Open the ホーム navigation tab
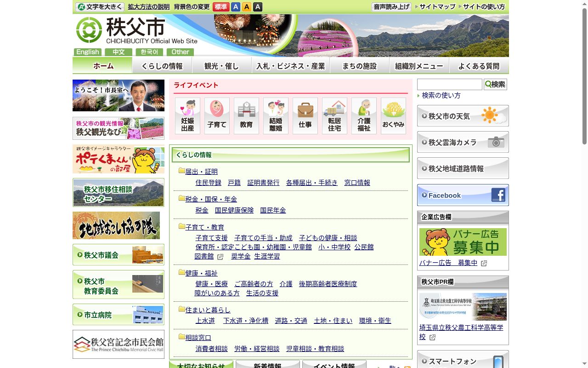The height and width of the screenshot is (368, 588). (102, 65)
